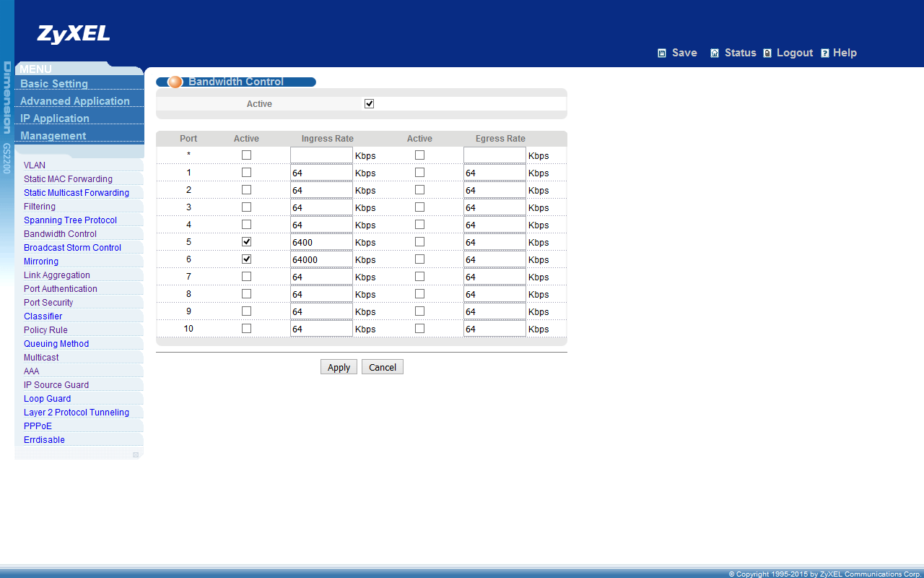Screen dimensions: 924x578
Task: Open IP Source Guard
Action: (x=56, y=385)
